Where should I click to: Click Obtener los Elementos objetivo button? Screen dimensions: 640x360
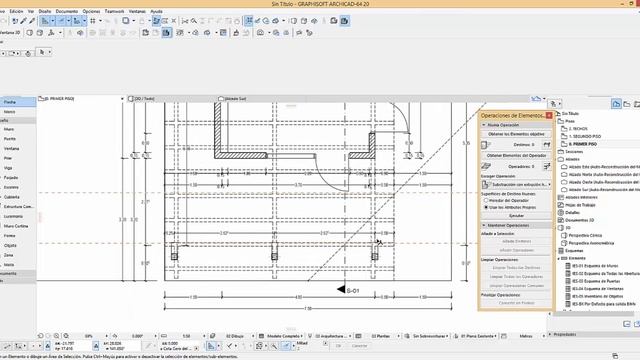tap(516, 134)
